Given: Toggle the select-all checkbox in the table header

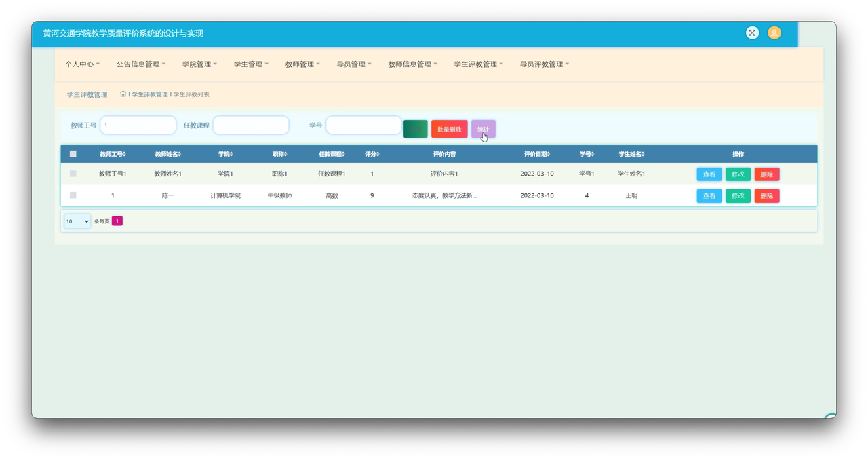Looking at the screenshot, I should tap(73, 153).
